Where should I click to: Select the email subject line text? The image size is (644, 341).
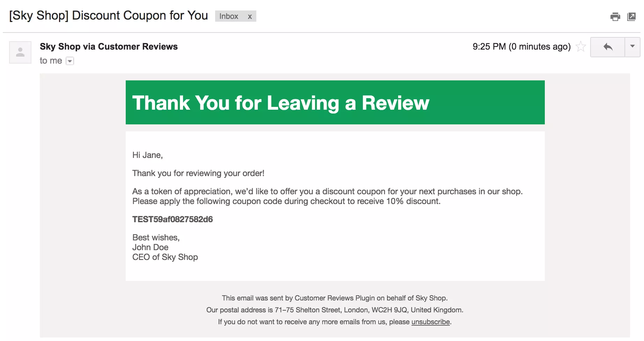[108, 15]
